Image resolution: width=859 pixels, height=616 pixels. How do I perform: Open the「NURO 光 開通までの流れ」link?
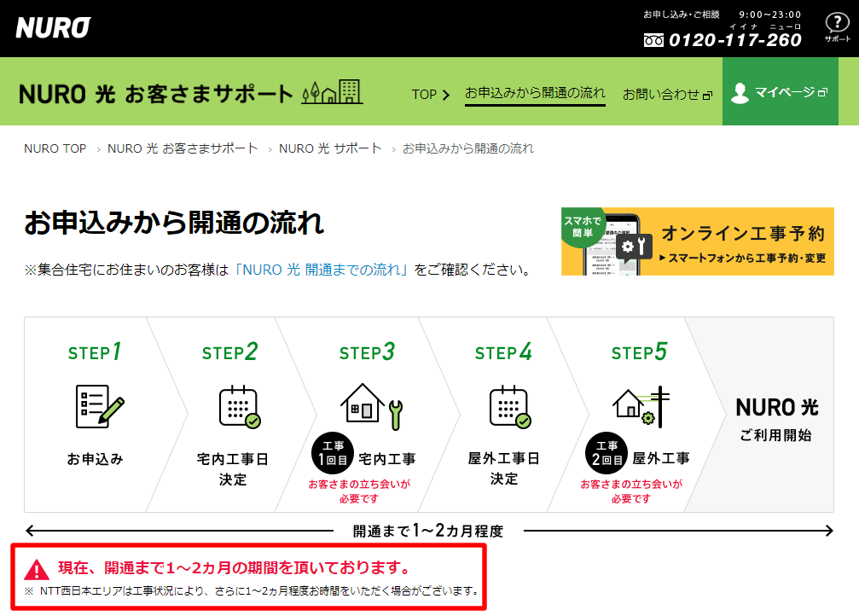coord(321,270)
